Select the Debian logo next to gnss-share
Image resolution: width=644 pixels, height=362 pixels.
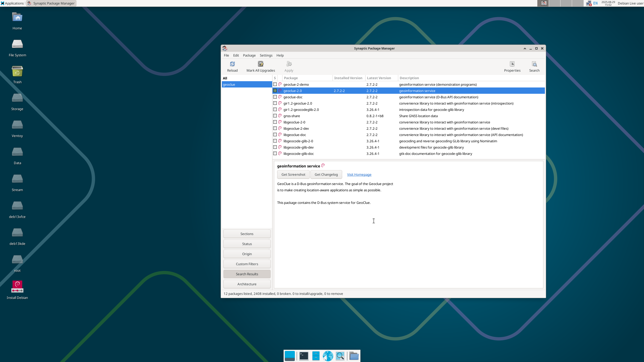coord(280,116)
